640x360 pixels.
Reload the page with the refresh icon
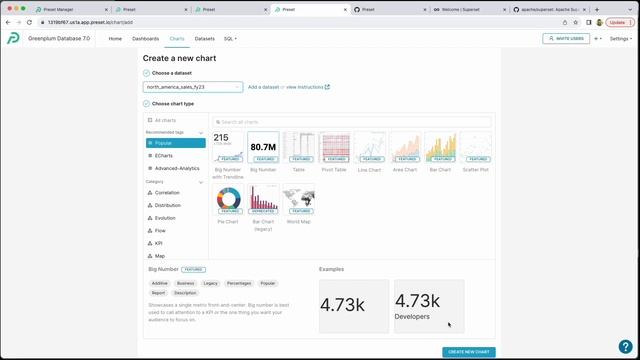click(x=29, y=22)
